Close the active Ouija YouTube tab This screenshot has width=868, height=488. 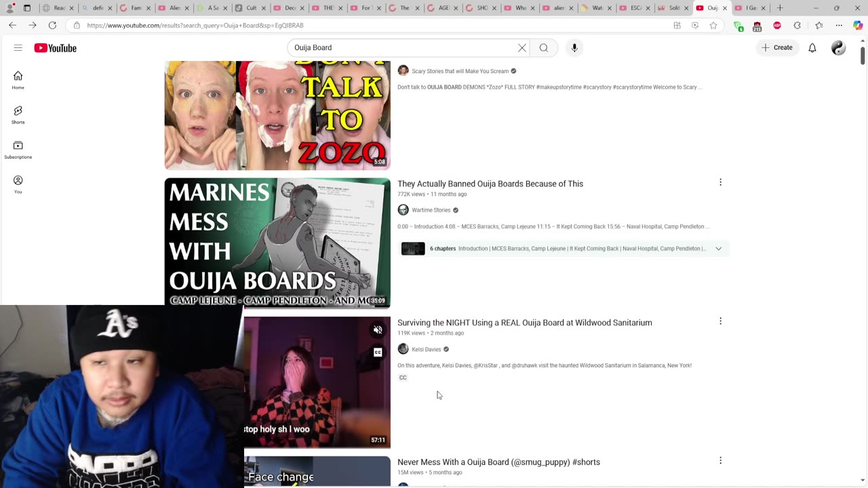pyautogui.click(x=724, y=8)
